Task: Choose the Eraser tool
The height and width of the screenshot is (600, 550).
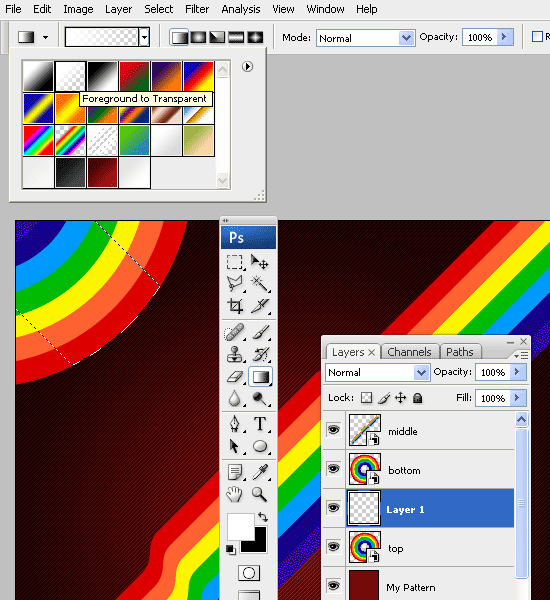Action: point(235,377)
